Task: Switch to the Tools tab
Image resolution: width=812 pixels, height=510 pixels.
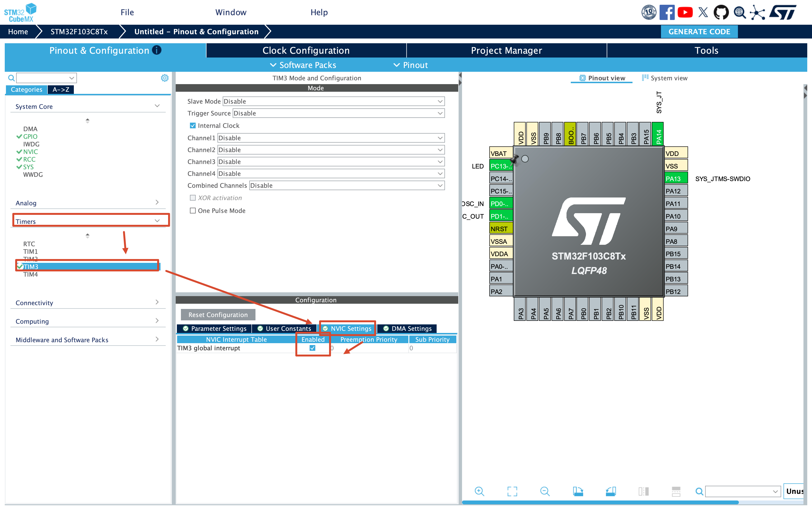Action: click(x=707, y=50)
